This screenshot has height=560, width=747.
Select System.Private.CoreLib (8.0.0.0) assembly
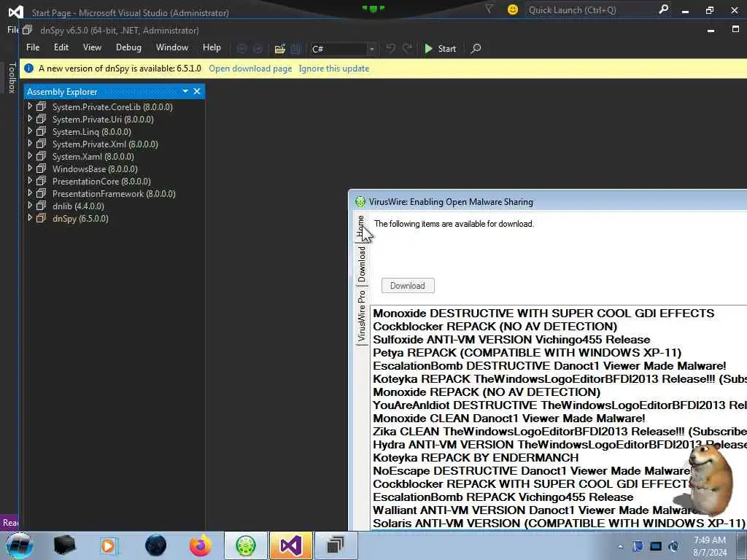click(112, 106)
